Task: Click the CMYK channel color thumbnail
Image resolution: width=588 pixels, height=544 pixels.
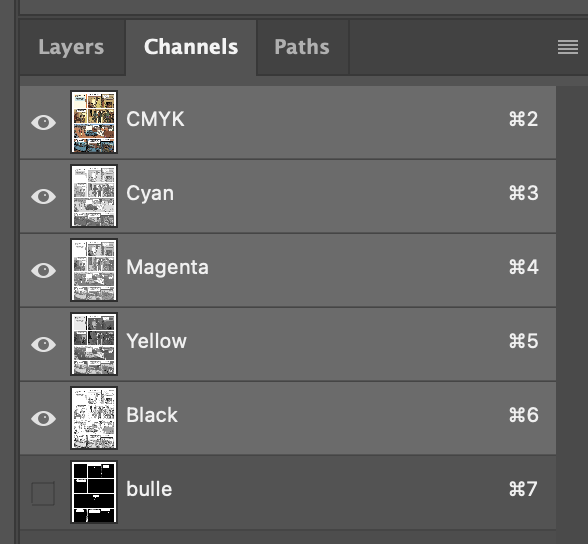Action: (94, 122)
